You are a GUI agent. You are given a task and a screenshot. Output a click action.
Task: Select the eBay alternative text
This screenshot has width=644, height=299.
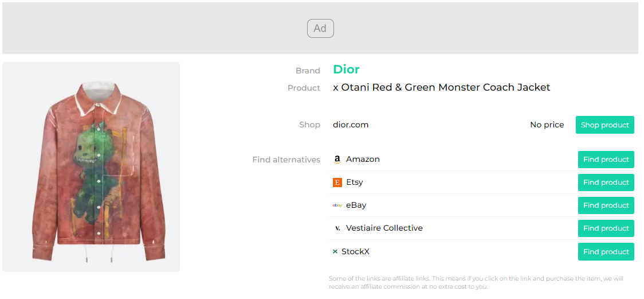[356, 205]
